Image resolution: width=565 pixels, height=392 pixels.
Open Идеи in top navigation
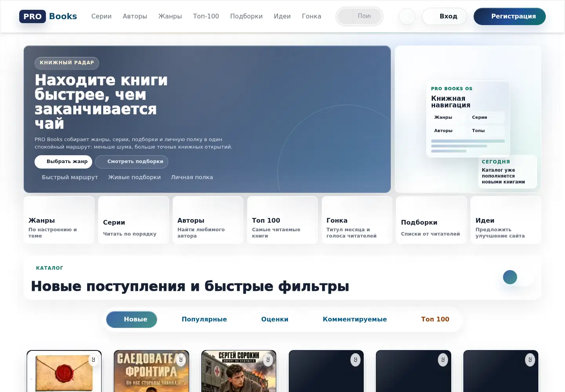[282, 16]
